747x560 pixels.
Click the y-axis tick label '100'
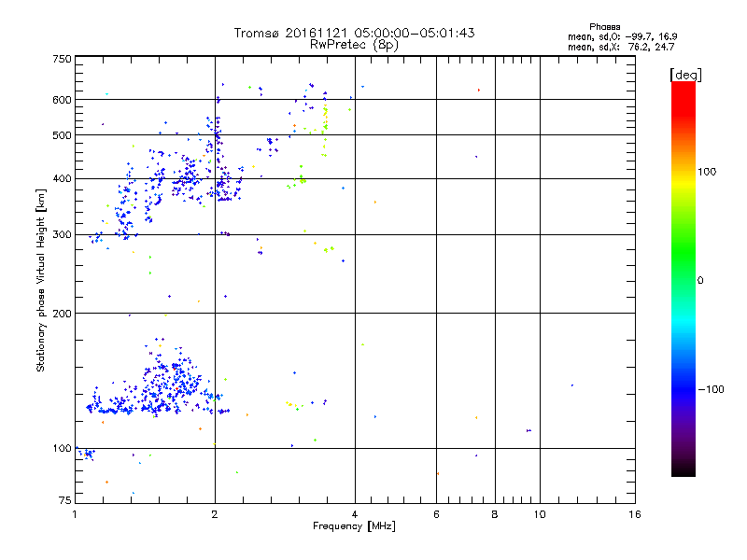(63, 448)
